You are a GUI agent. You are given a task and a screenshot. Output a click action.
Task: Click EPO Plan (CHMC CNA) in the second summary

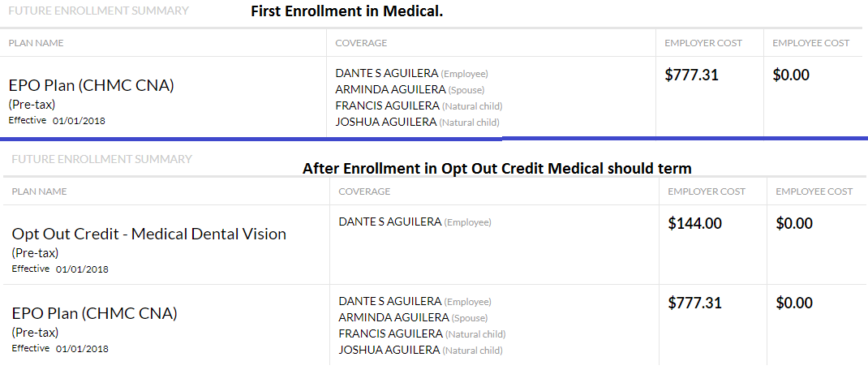[x=94, y=312]
